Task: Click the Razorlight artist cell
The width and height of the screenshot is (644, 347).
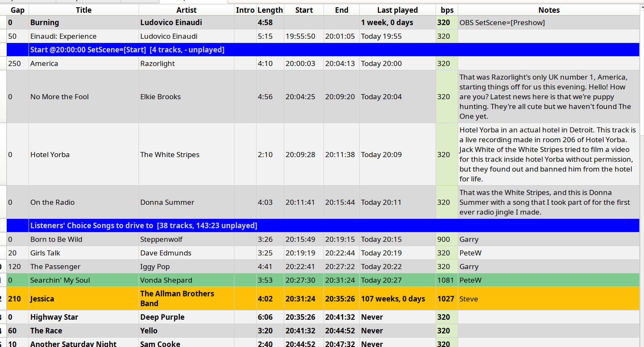Action: click(x=158, y=63)
